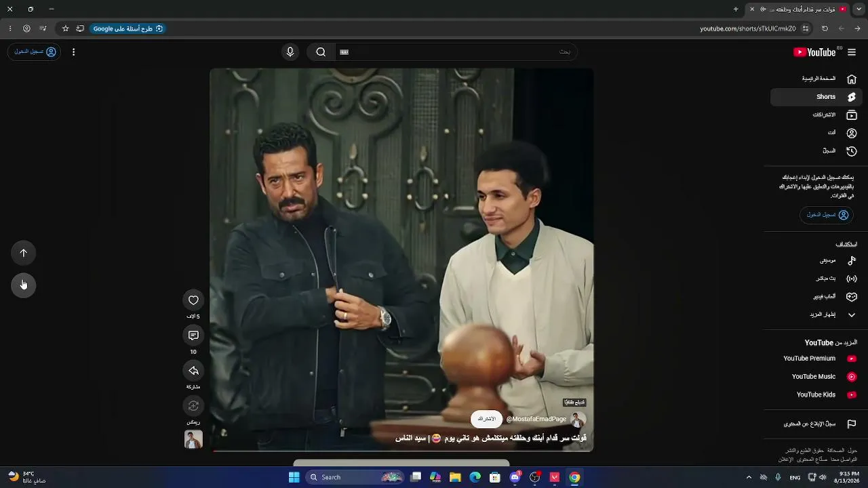Open a new Chrome tab
Screen dimensions: 868x488
point(736,9)
